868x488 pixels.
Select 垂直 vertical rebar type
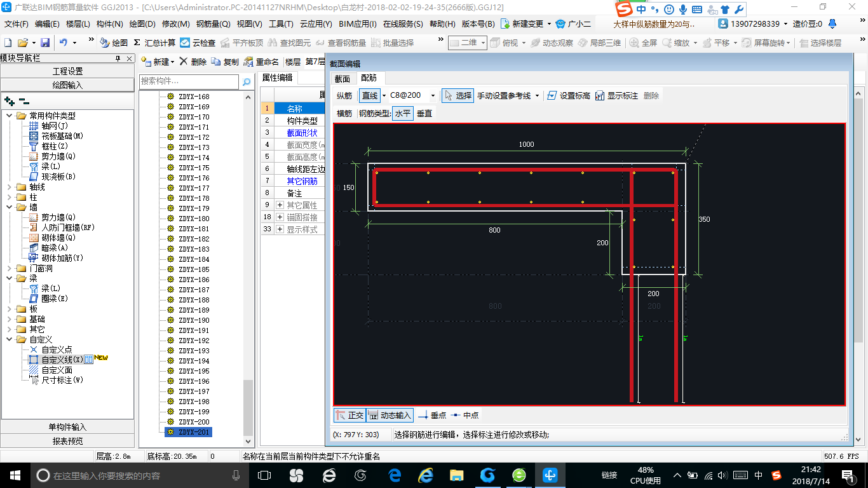(424, 113)
